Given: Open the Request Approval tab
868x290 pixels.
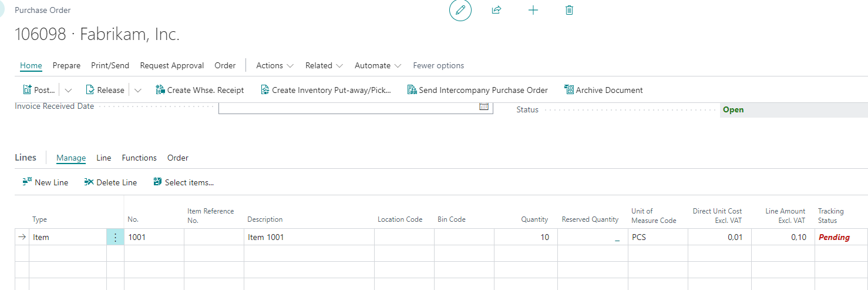Looking at the screenshot, I should [172, 65].
